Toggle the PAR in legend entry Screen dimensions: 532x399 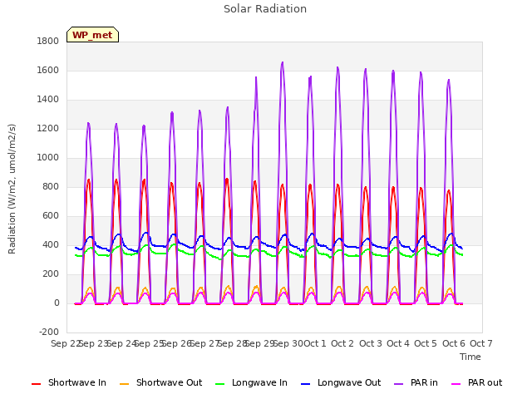[416, 382]
